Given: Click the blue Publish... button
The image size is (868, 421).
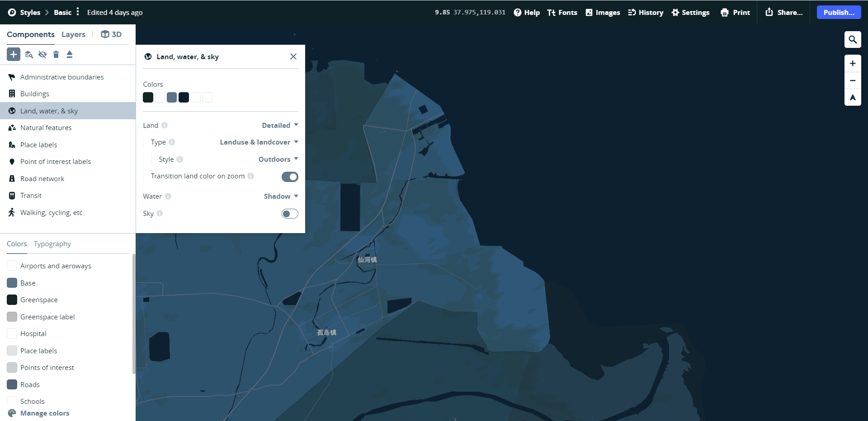Looking at the screenshot, I should point(839,12).
